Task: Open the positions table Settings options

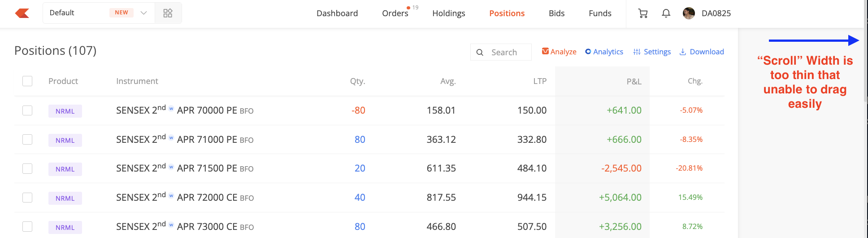Action: (652, 52)
